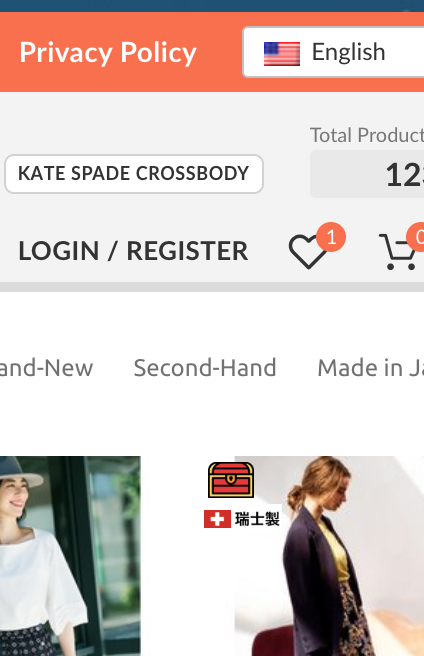Click the Total Products count box

(x=367, y=174)
